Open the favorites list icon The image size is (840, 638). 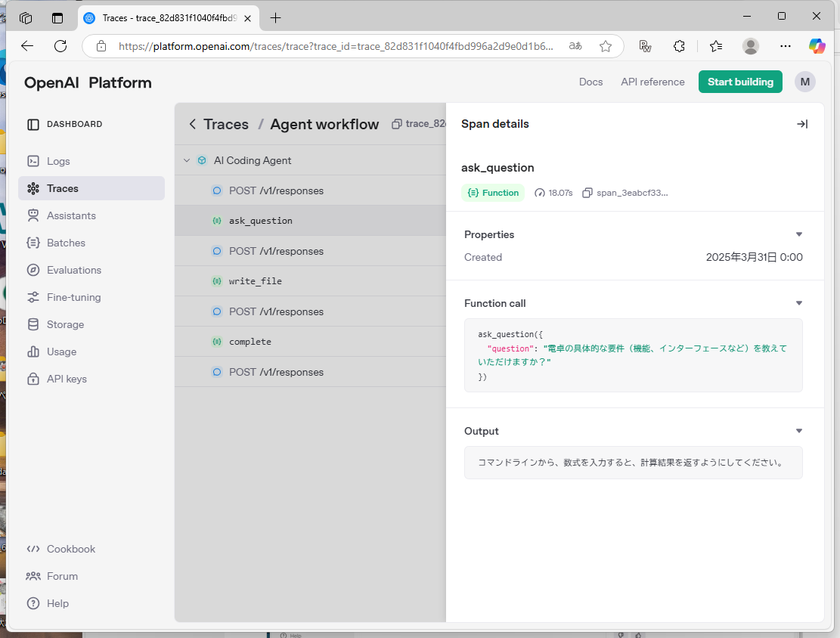(716, 46)
